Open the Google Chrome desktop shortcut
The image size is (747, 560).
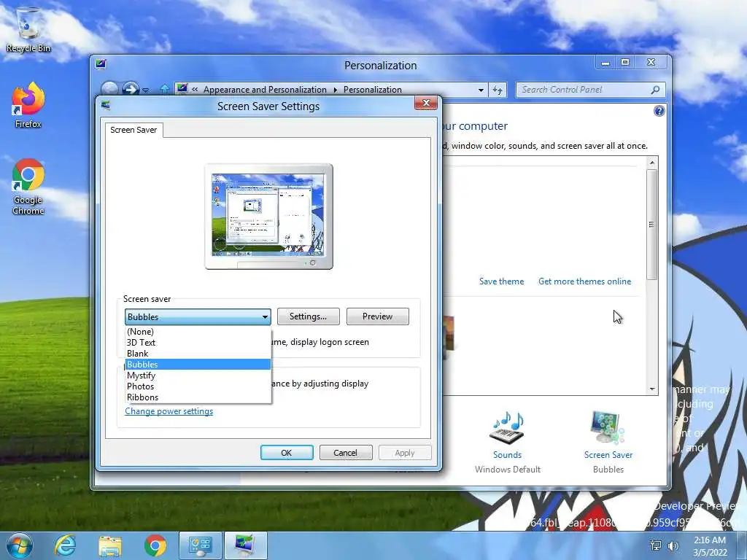(28, 187)
